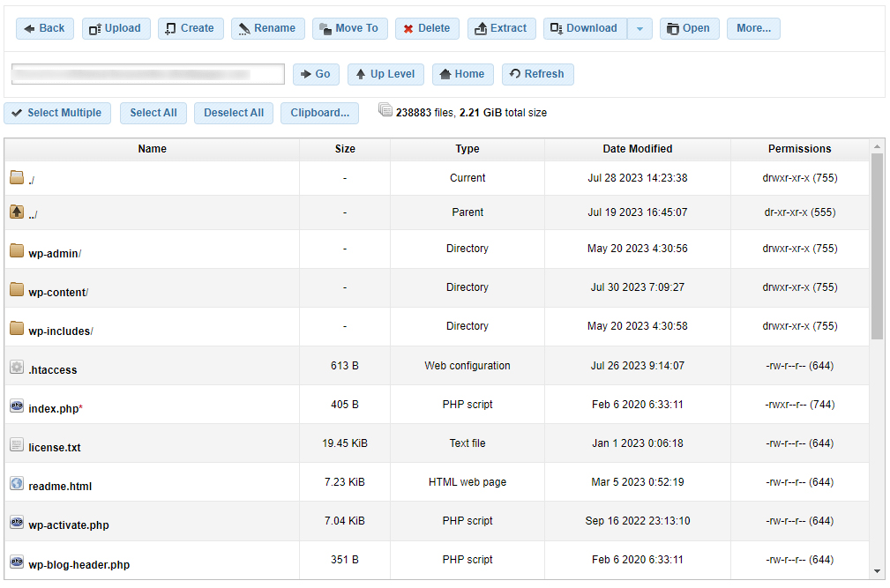Click the wp-content folder icon
Screen dimensions: 890x588
(x=16, y=288)
